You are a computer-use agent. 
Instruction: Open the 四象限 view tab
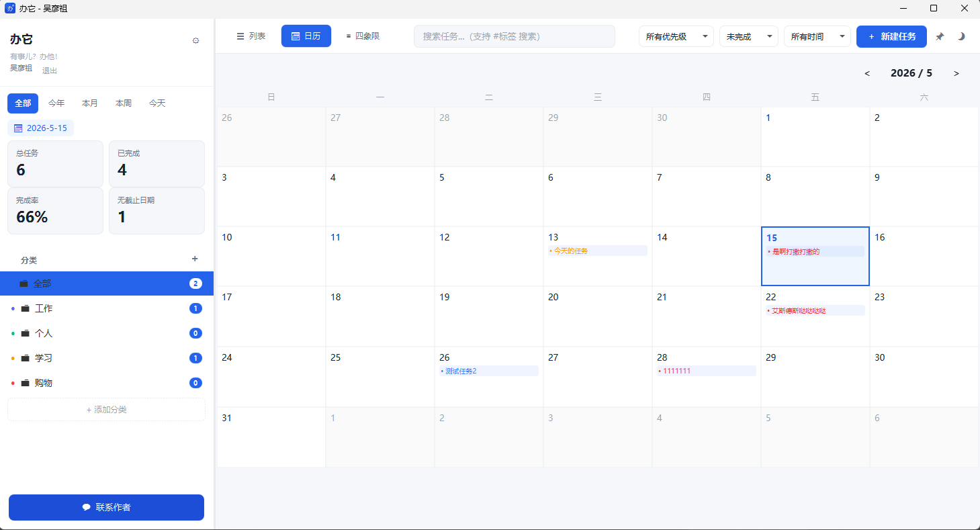point(363,36)
